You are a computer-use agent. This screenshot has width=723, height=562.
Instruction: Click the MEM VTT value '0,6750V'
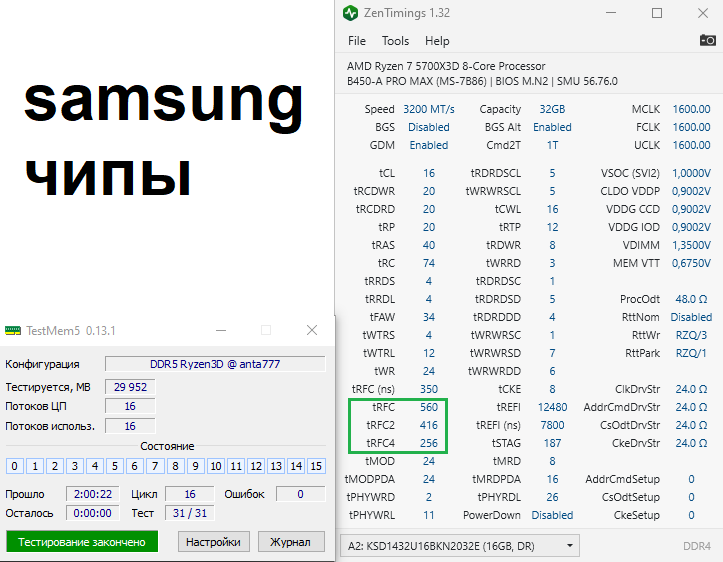coord(691,263)
